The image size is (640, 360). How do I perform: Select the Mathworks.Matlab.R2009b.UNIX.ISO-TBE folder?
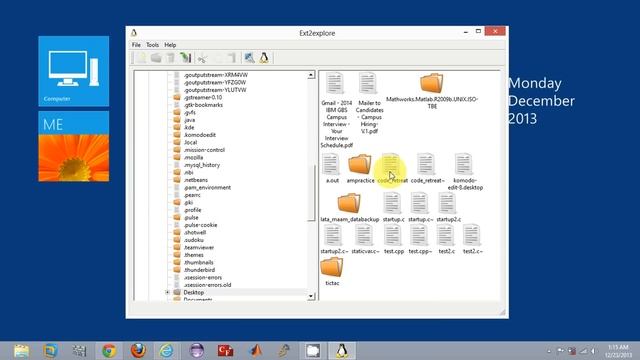[431, 91]
